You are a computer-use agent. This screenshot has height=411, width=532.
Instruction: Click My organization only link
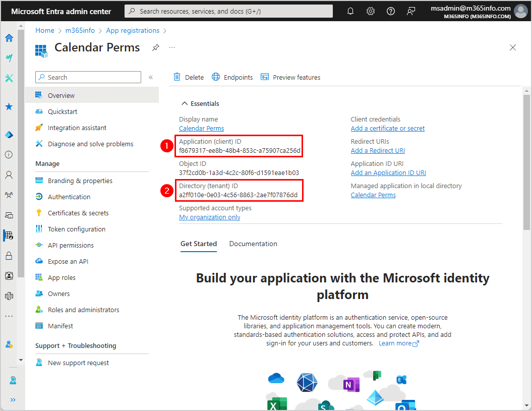tap(210, 217)
